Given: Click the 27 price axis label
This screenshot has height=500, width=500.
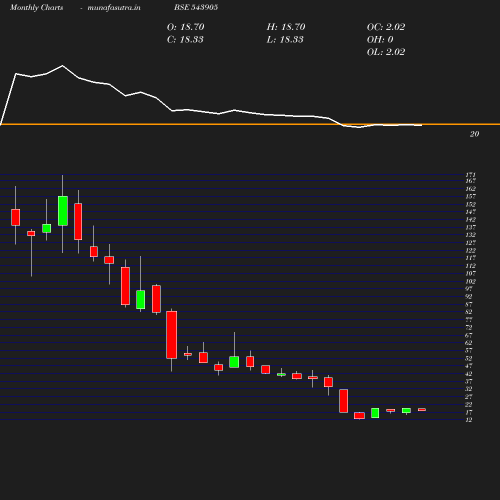Looking at the screenshot, I should point(469,397).
